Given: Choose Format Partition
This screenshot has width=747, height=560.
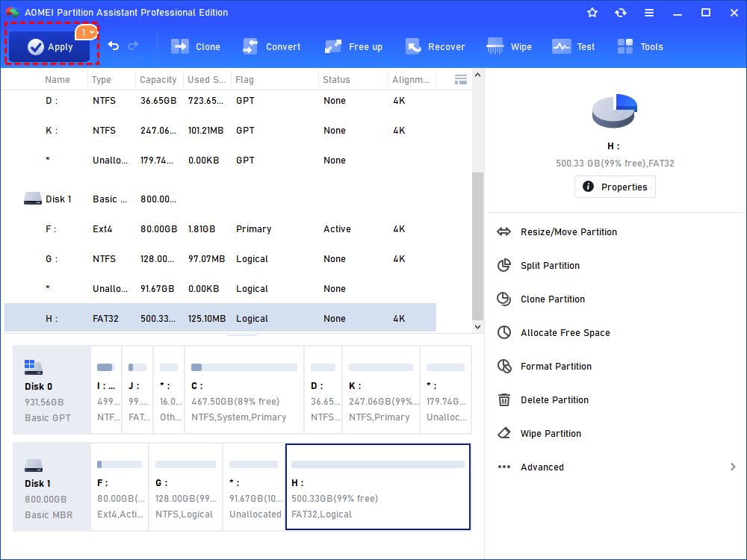Looking at the screenshot, I should 556,366.
